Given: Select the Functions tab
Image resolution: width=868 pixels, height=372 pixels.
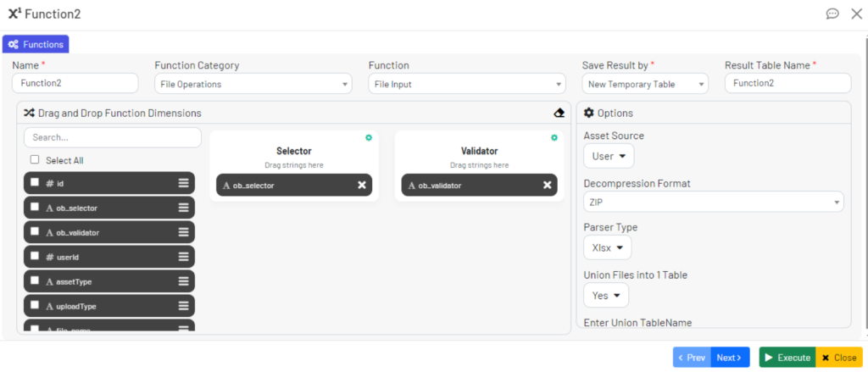Looking at the screenshot, I should pyautogui.click(x=36, y=44).
